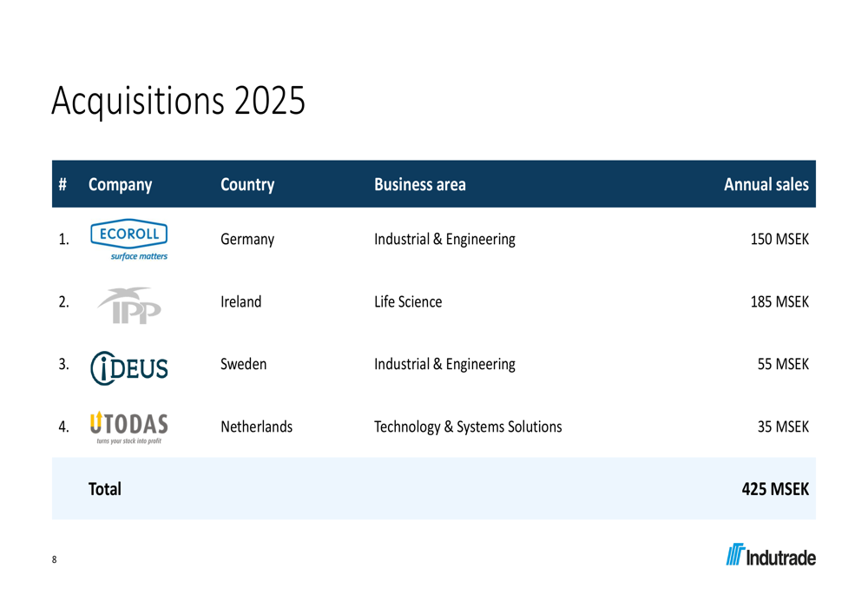Click the Ireland country cell
The height and width of the screenshot is (595, 868).
pyautogui.click(x=240, y=301)
